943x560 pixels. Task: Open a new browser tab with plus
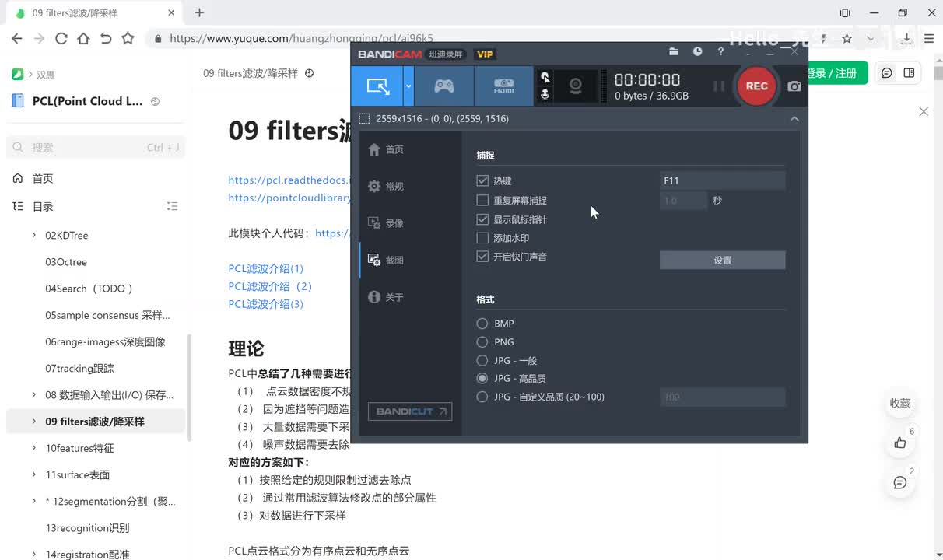[x=199, y=12]
